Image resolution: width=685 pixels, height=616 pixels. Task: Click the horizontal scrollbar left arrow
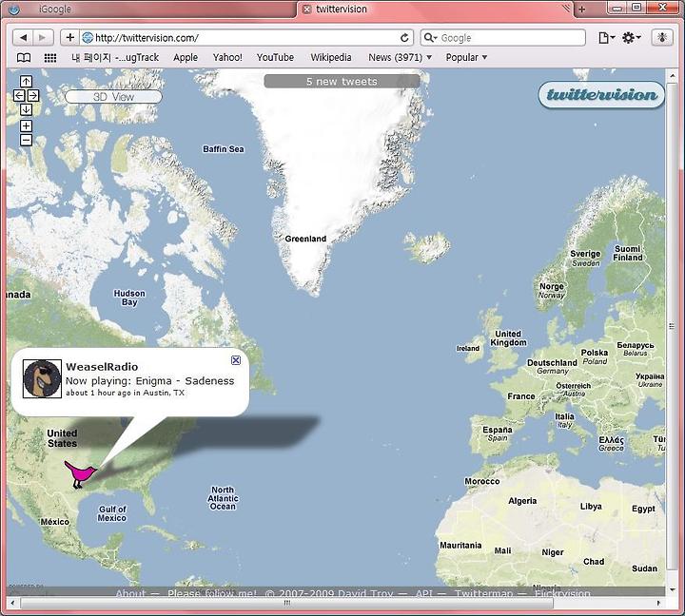coord(12,603)
